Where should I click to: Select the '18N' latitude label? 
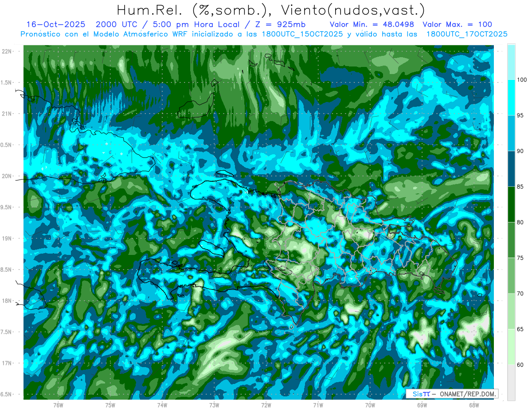tap(7, 301)
